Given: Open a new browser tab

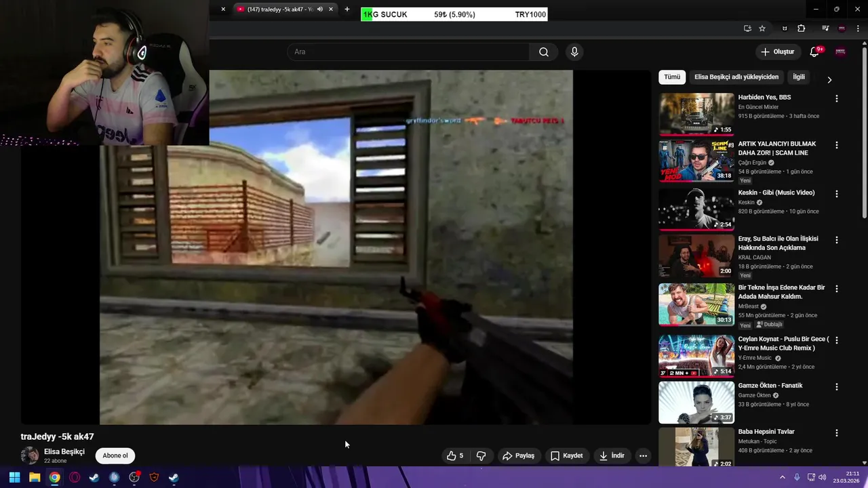Looking at the screenshot, I should click(347, 9).
